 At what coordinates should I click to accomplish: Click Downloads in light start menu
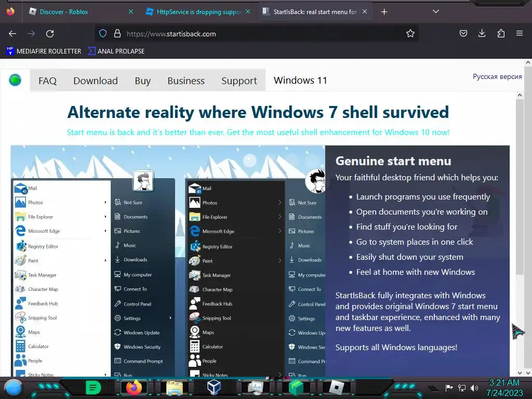click(131, 260)
